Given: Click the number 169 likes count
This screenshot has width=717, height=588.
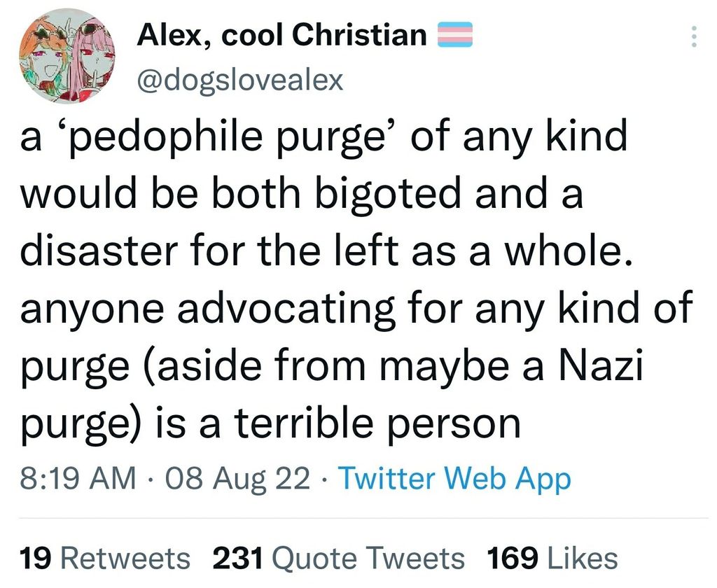Looking at the screenshot, I should point(512,559).
